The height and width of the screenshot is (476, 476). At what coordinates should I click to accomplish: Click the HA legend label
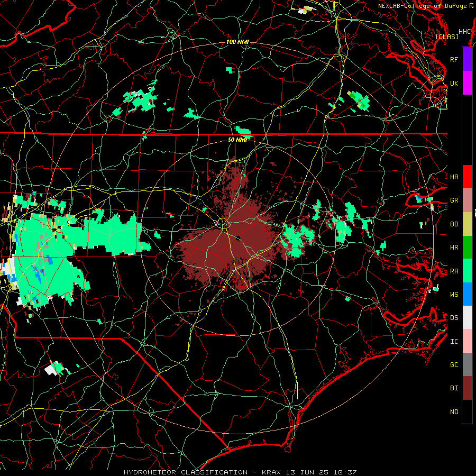coord(454,177)
